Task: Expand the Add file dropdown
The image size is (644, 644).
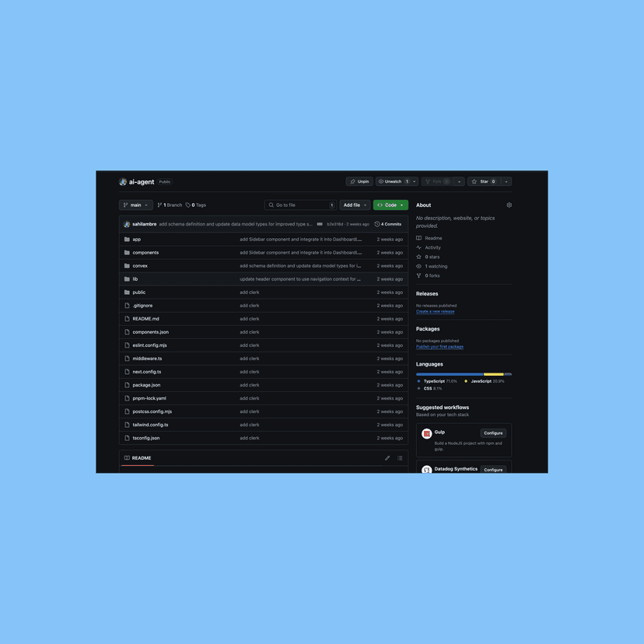Action: tap(355, 205)
